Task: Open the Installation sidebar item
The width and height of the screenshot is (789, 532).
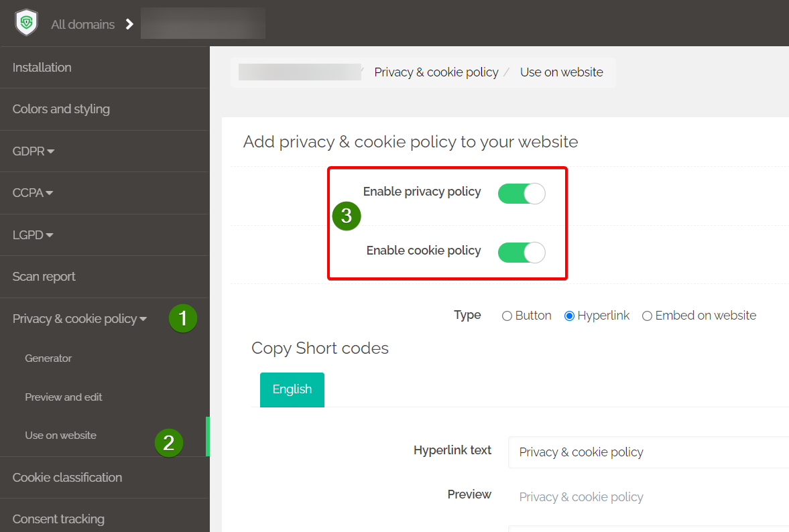Action: 42,67
